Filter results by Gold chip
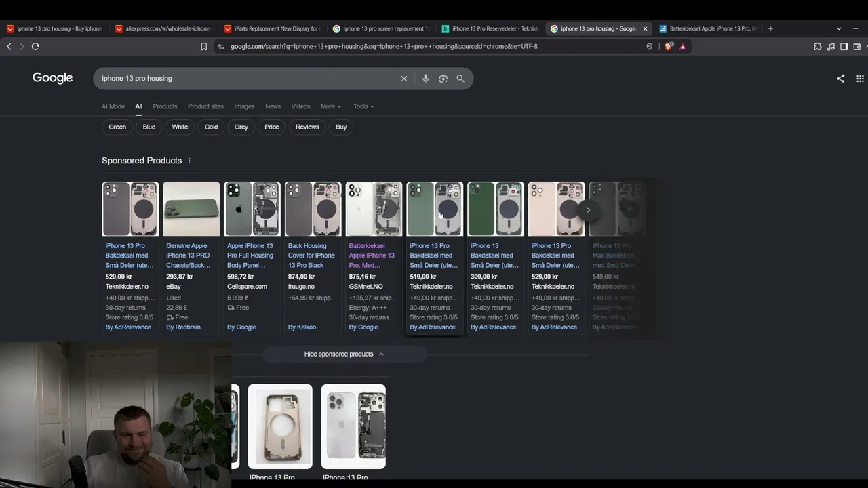The height and width of the screenshot is (488, 868). coord(212,127)
